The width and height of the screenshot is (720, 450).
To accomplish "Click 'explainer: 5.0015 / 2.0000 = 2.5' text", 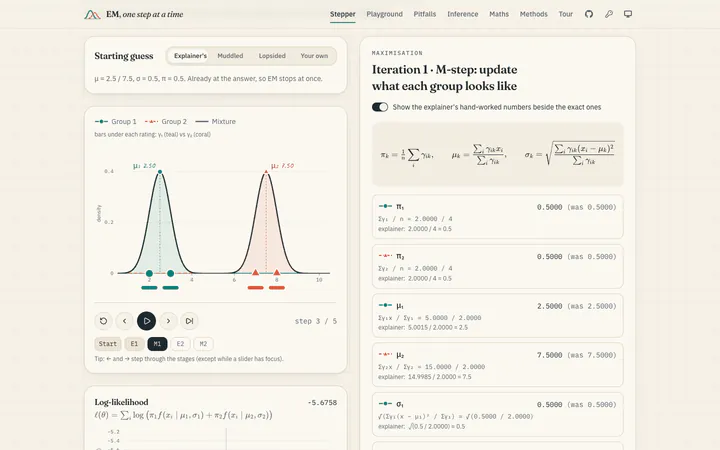I will 422,327.
